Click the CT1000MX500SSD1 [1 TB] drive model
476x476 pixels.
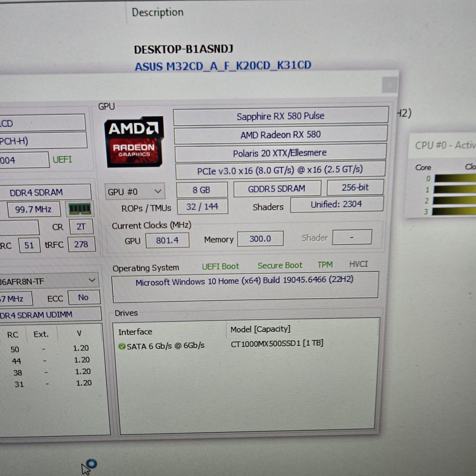coord(277,343)
